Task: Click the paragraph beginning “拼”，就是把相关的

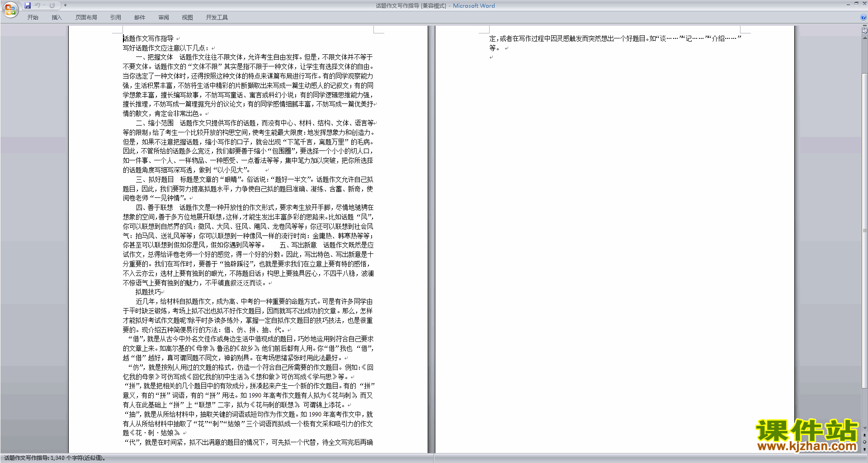Action: (x=248, y=395)
